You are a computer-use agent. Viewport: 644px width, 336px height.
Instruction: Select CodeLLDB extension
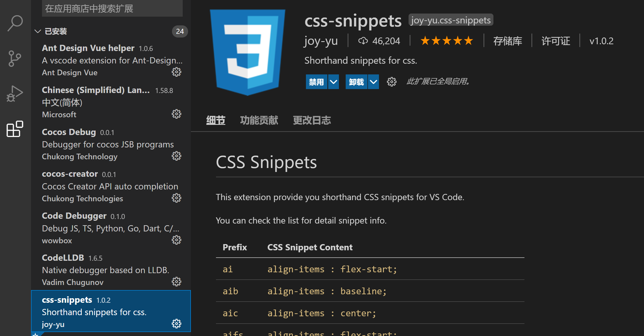point(111,270)
